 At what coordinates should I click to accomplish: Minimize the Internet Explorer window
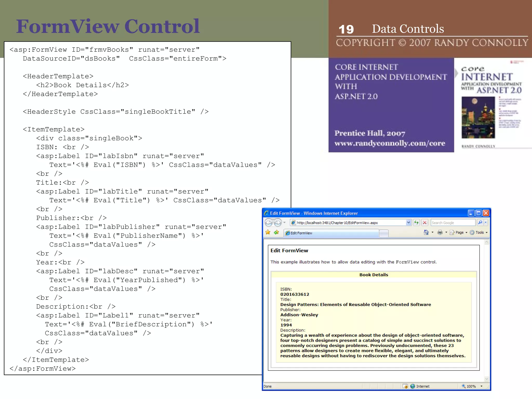click(471, 213)
